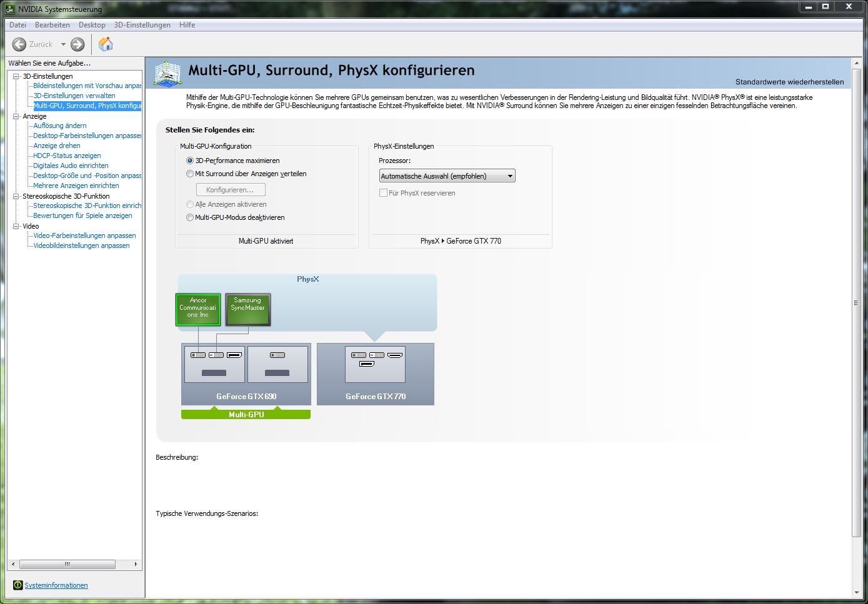Collapse the 3D-Einstellungen tree node
The width and height of the screenshot is (868, 604).
point(16,76)
